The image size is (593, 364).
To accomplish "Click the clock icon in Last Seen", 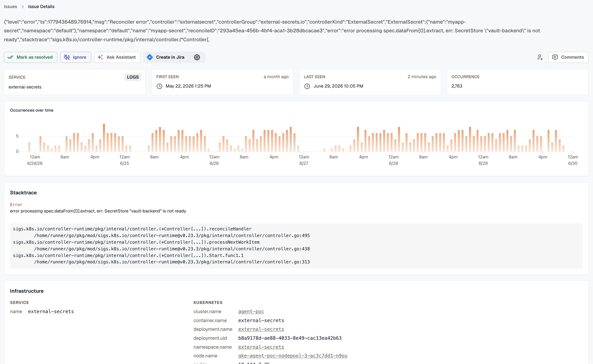I will 307,86.
